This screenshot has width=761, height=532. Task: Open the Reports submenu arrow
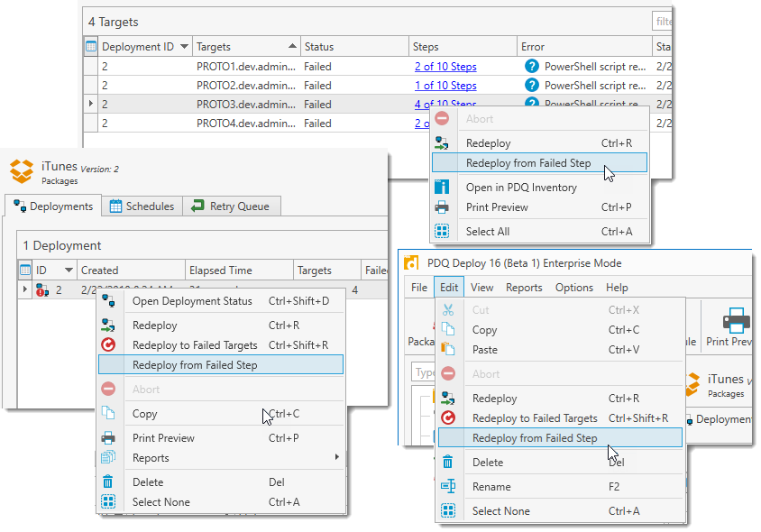[337, 457]
